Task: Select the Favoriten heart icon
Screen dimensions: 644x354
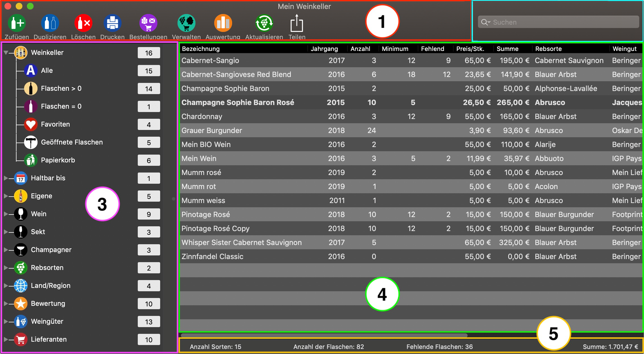Action: pos(31,124)
